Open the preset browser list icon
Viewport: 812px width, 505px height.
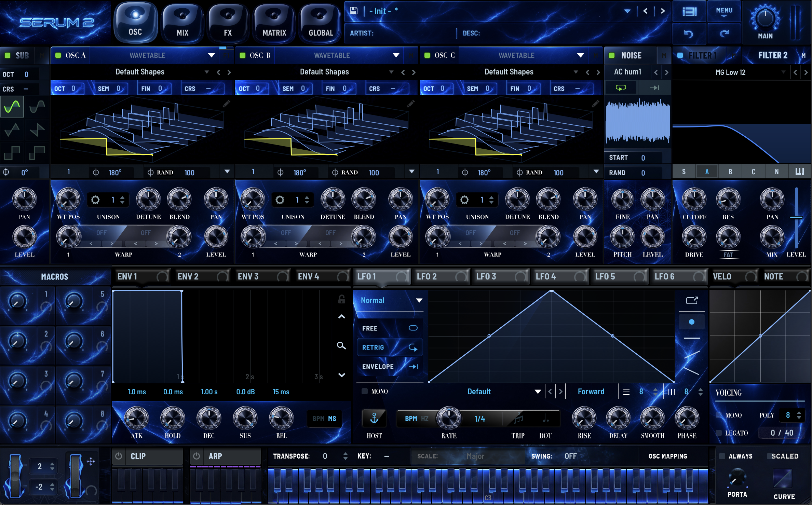(689, 12)
